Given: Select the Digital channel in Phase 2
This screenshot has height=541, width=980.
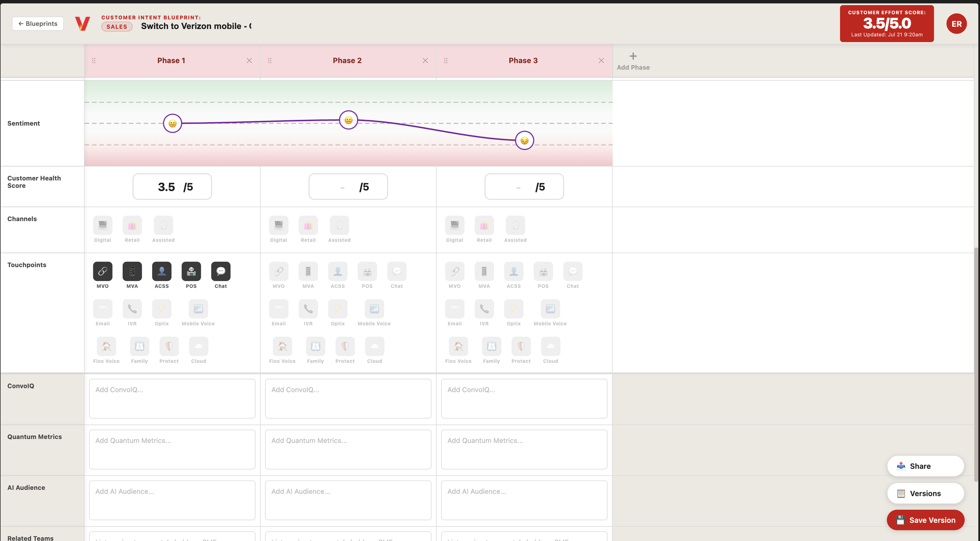Looking at the screenshot, I should coord(279,225).
